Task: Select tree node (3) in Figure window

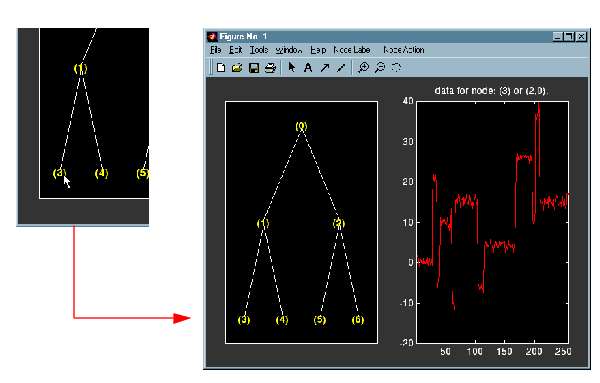Action: tap(244, 320)
